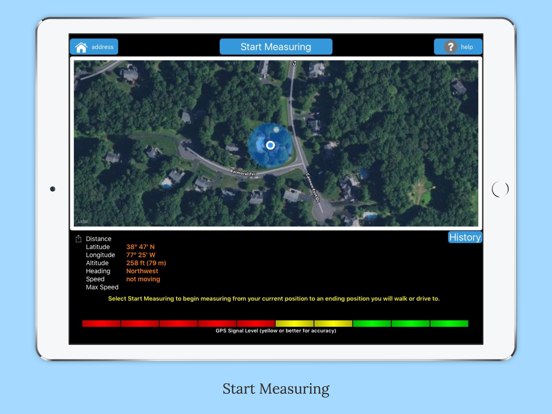Open the History panel
Image resolution: width=552 pixels, height=414 pixels.
(x=465, y=237)
